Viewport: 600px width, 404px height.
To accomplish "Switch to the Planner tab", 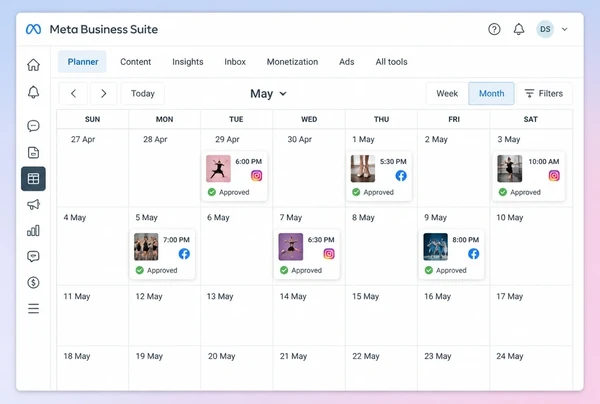I will click(82, 62).
